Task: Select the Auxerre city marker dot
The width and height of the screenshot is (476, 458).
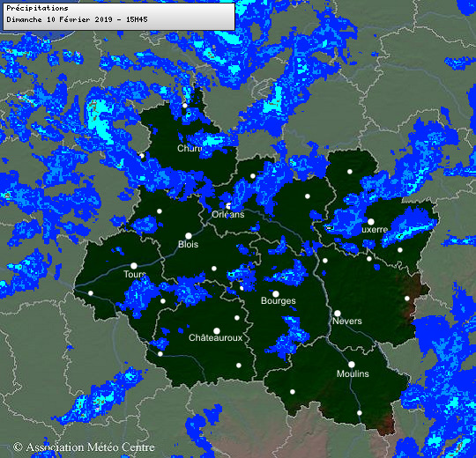Action: 370,221
